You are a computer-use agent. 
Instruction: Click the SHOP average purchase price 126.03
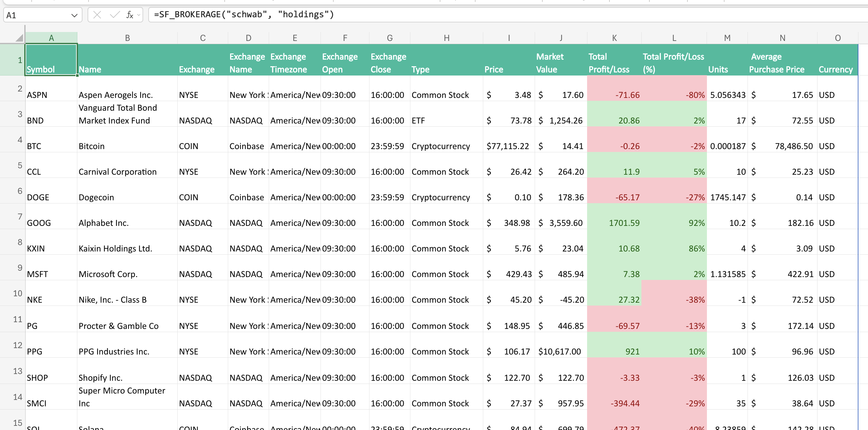click(782, 371)
